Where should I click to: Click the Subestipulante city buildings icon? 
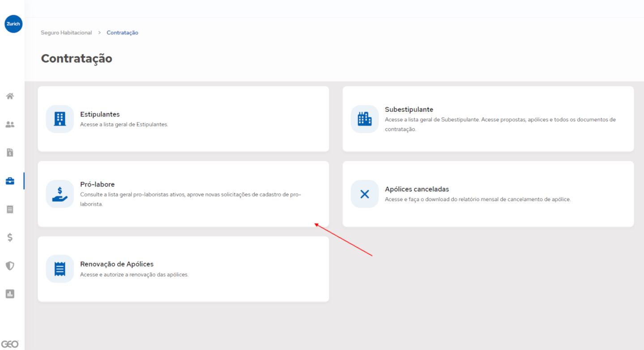365,119
